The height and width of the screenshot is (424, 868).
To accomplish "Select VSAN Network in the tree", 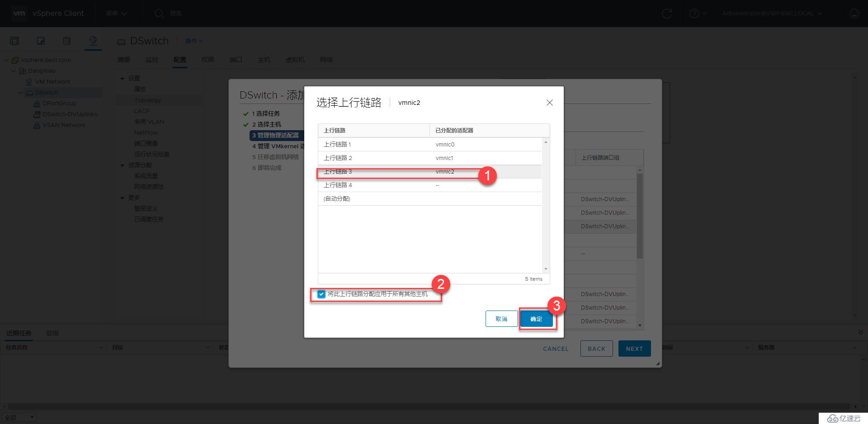I will coord(64,125).
